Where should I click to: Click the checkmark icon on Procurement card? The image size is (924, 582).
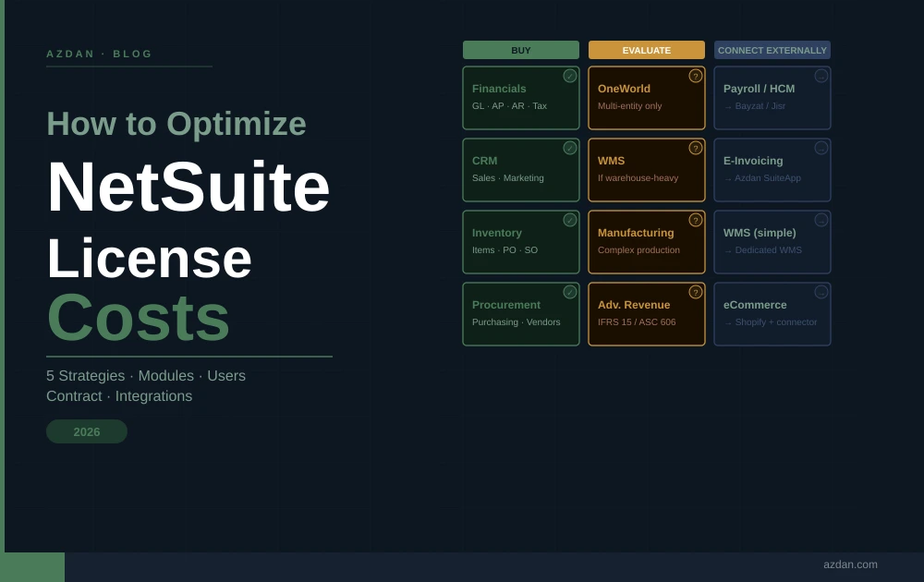[570, 292]
